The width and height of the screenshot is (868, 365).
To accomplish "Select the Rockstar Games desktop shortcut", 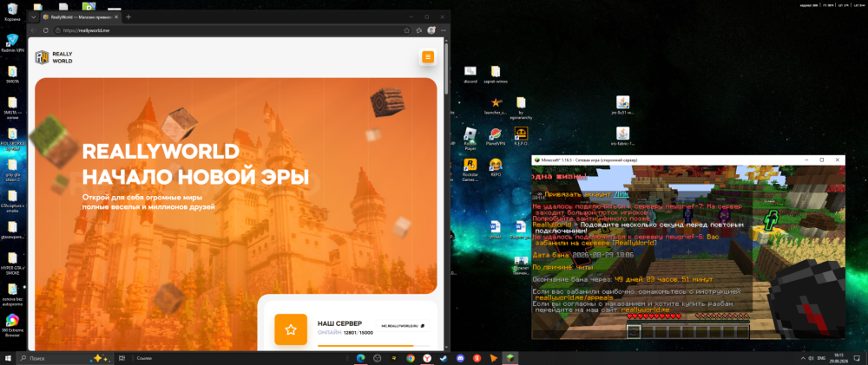I will coord(470,169).
